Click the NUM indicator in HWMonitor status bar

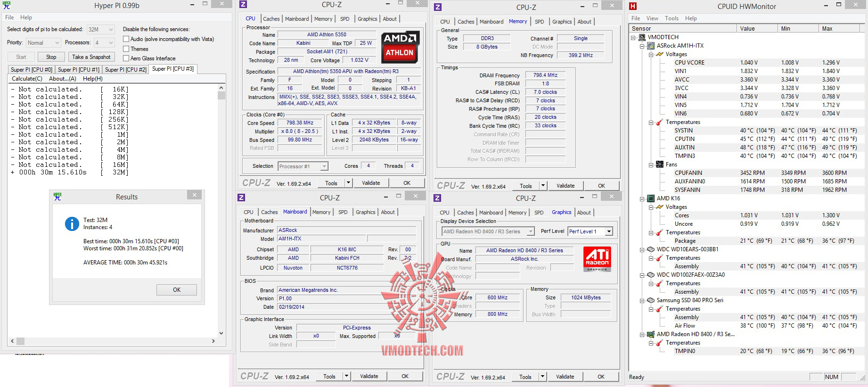click(832, 377)
